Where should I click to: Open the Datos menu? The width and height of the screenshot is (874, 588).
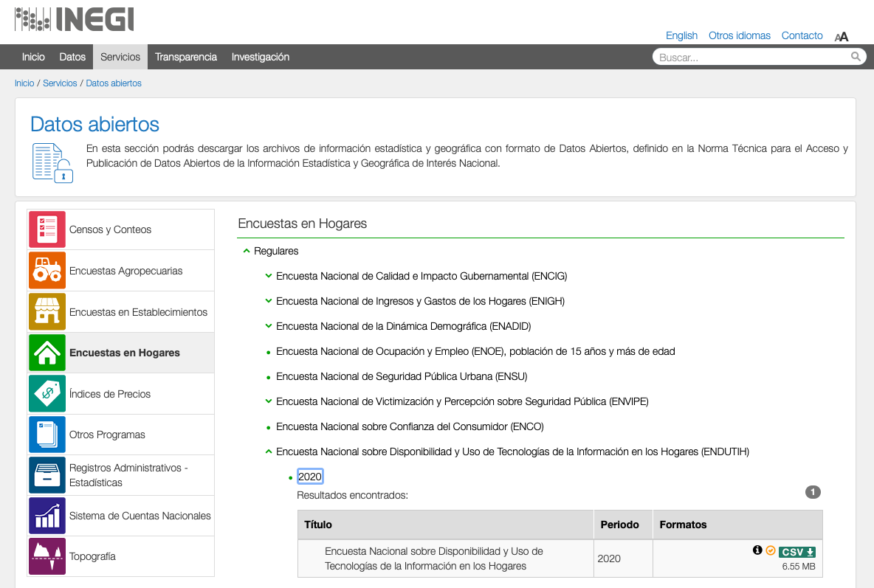pyautogui.click(x=72, y=57)
